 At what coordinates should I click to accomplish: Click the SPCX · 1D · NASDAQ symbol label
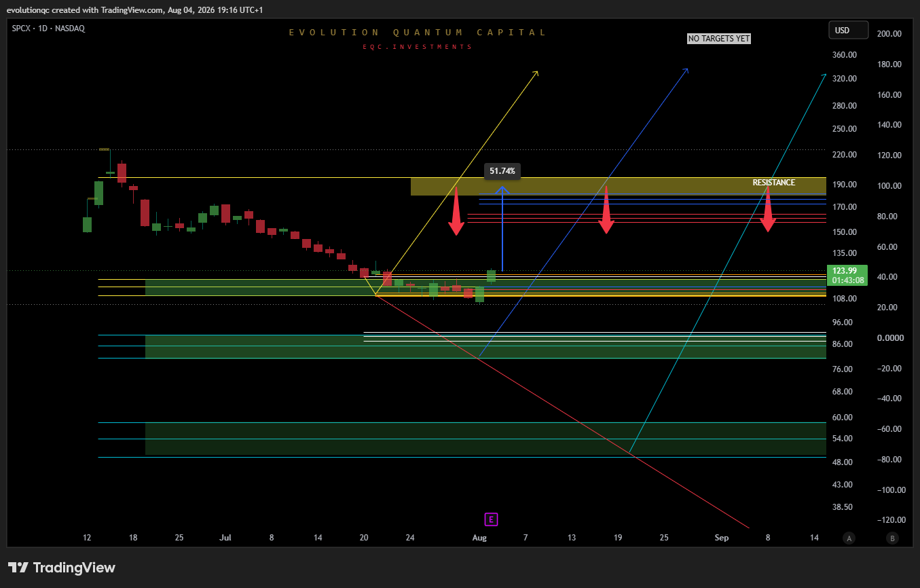click(x=48, y=29)
